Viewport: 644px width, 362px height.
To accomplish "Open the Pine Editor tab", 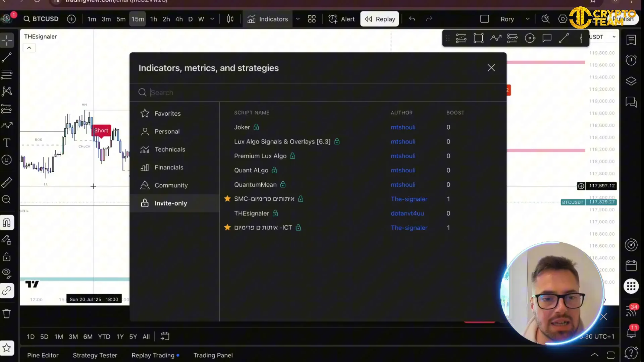I will coord(43,355).
